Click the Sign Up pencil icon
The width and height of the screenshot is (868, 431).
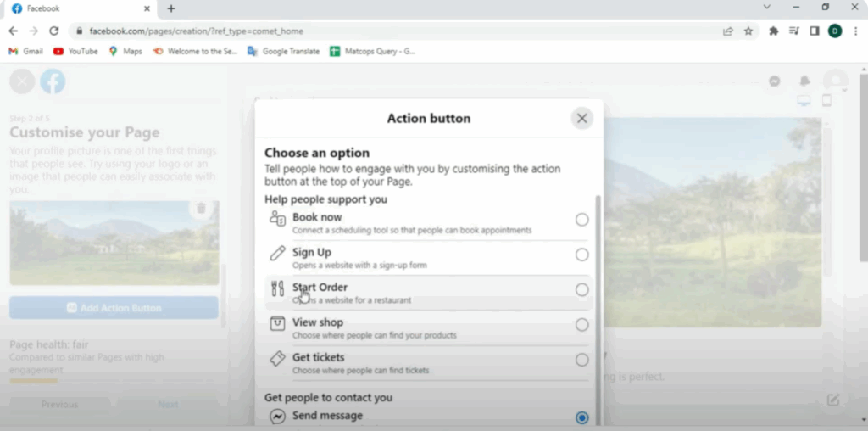(x=277, y=254)
